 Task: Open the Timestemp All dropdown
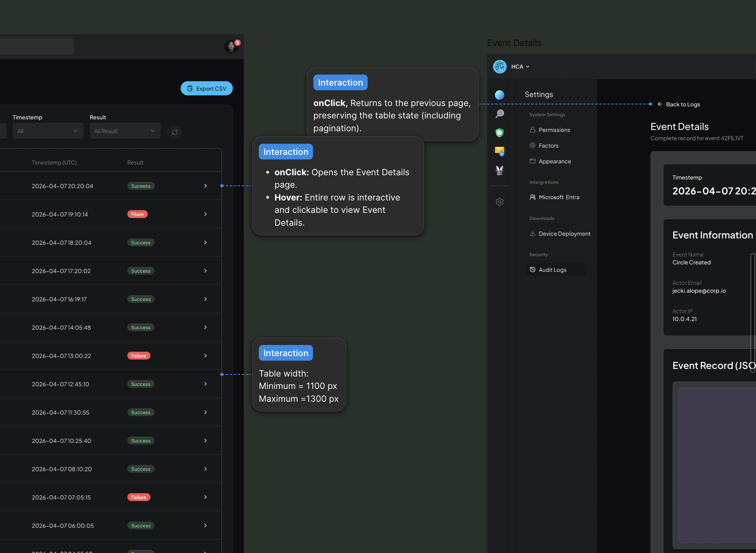coord(48,131)
